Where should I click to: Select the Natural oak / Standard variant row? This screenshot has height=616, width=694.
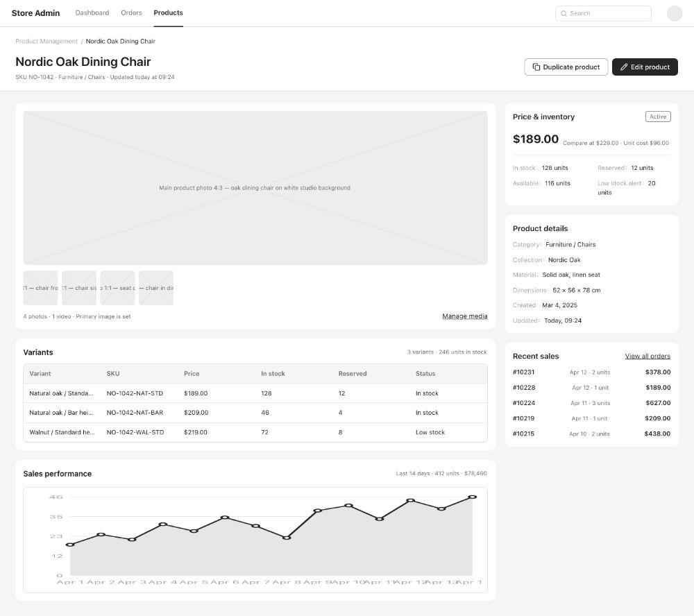click(255, 393)
